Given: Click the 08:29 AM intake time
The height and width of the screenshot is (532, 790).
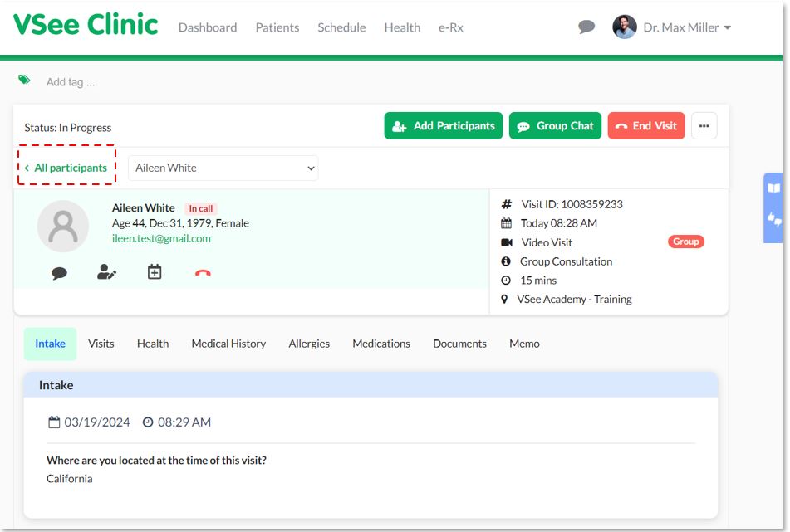Looking at the screenshot, I should coord(184,422).
